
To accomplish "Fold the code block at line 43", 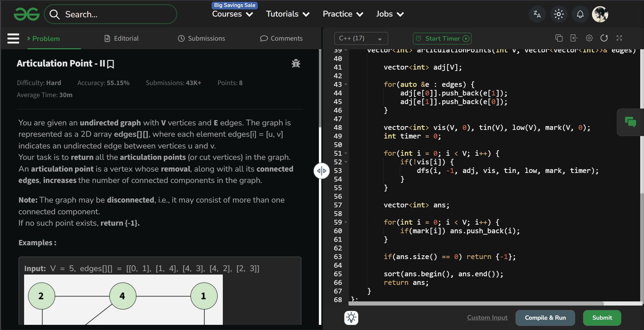I will [x=346, y=84].
